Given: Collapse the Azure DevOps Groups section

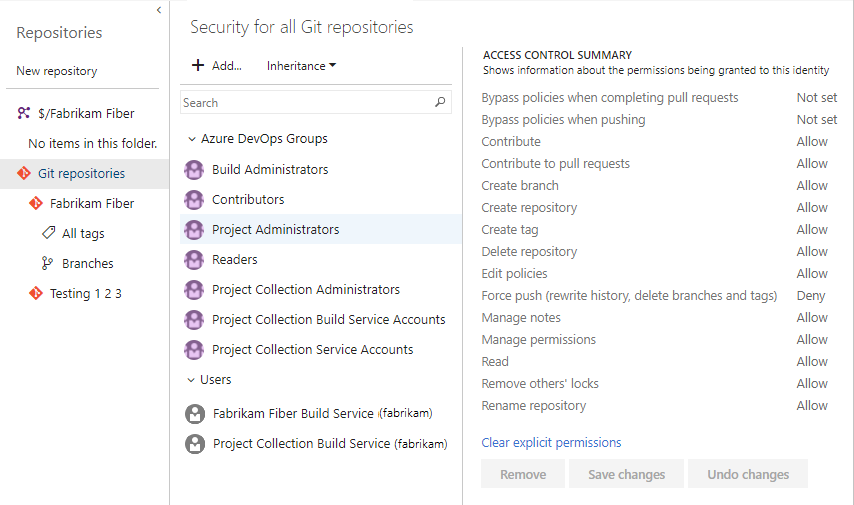Looking at the screenshot, I should [191, 139].
